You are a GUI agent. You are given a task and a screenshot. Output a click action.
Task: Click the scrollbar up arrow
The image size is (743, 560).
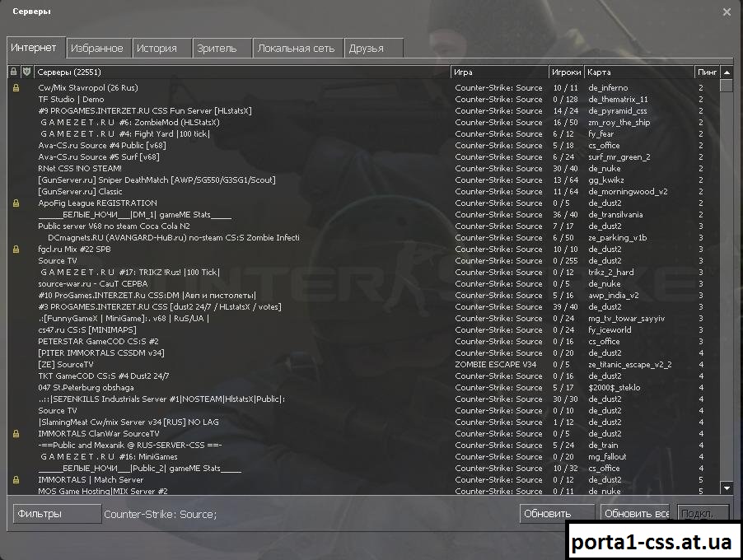[x=726, y=72]
